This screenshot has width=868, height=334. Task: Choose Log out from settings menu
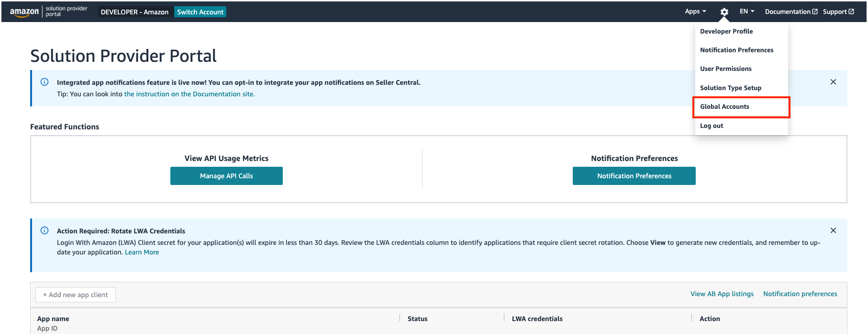[712, 126]
